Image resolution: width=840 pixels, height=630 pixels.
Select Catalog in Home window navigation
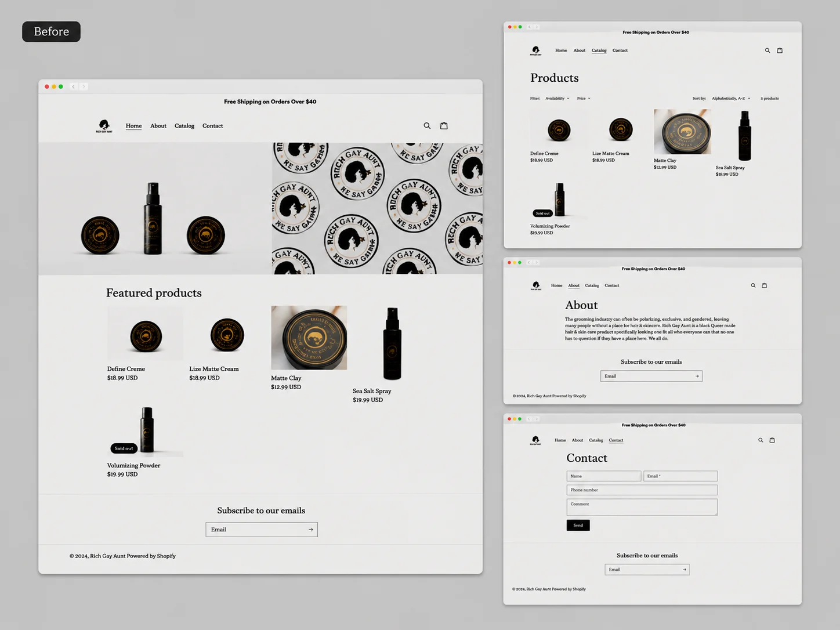point(184,126)
